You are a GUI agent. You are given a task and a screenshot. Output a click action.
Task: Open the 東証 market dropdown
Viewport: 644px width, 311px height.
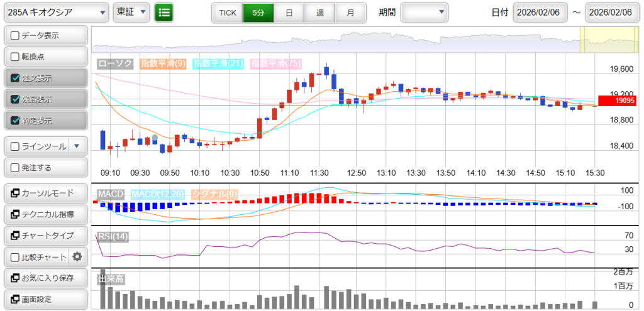pyautogui.click(x=131, y=12)
